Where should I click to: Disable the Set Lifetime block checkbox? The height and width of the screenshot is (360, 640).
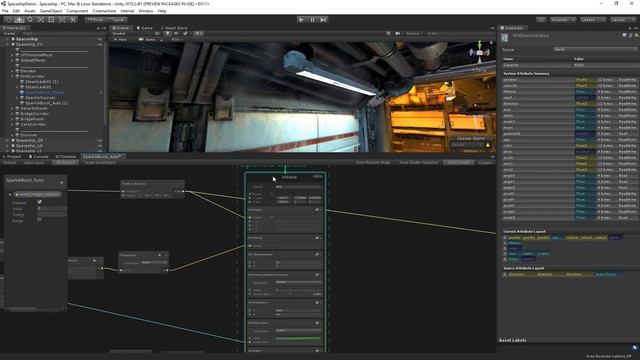coord(317,237)
